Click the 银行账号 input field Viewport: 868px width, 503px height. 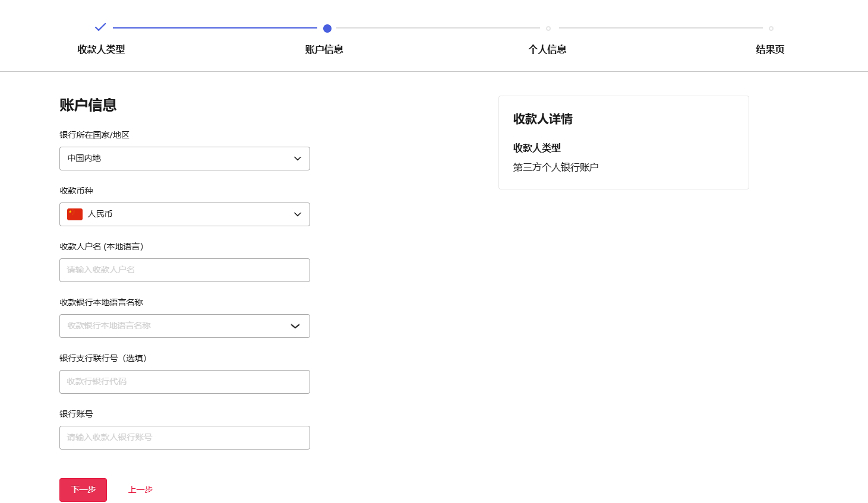[184, 438]
